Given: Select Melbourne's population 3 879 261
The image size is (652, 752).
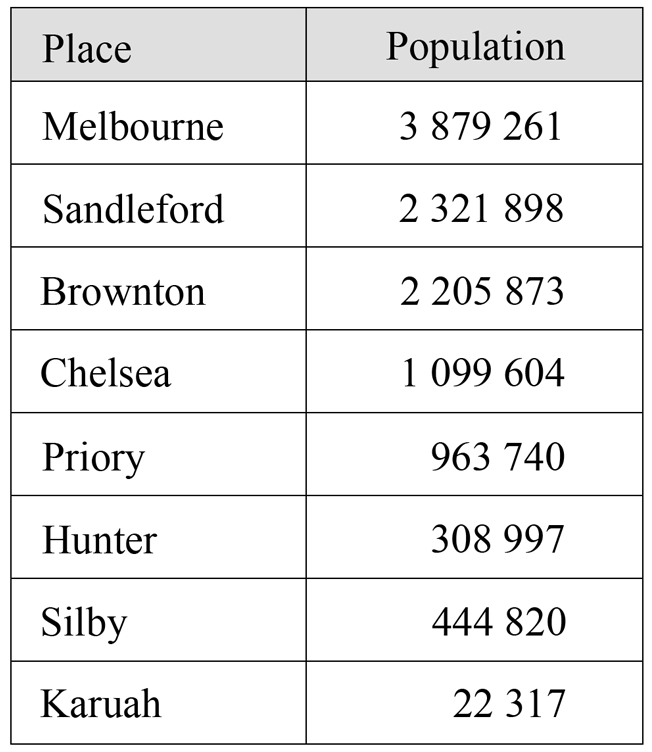Looking at the screenshot, I should click(480, 126).
